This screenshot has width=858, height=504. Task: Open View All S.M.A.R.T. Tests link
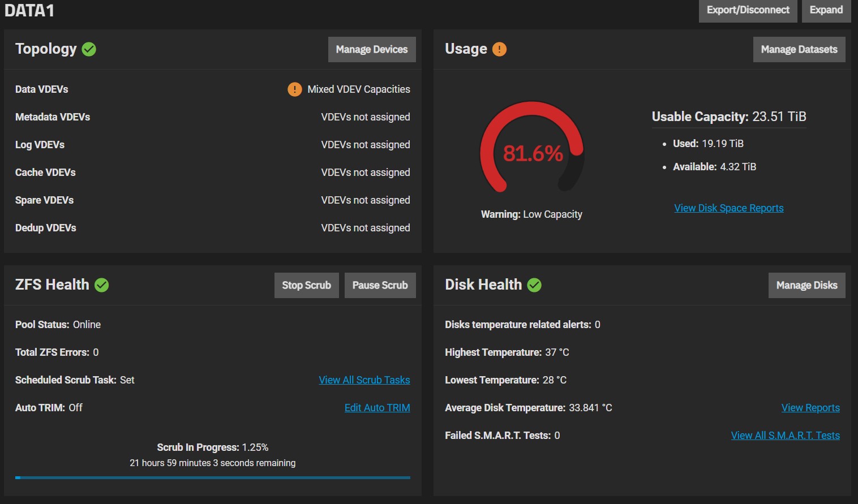pos(786,436)
